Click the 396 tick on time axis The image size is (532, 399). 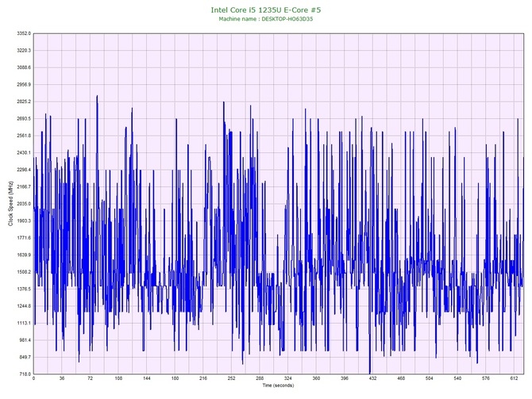[345, 378]
